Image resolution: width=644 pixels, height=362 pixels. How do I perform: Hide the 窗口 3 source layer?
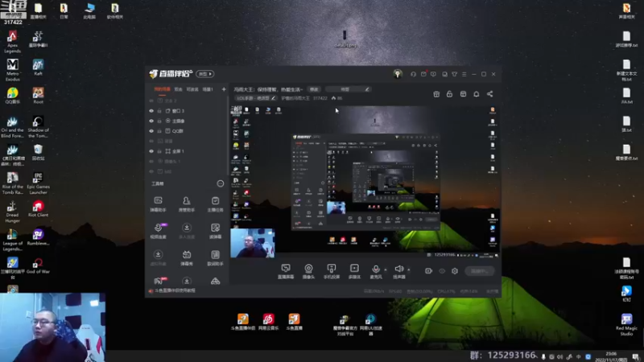[x=151, y=111]
